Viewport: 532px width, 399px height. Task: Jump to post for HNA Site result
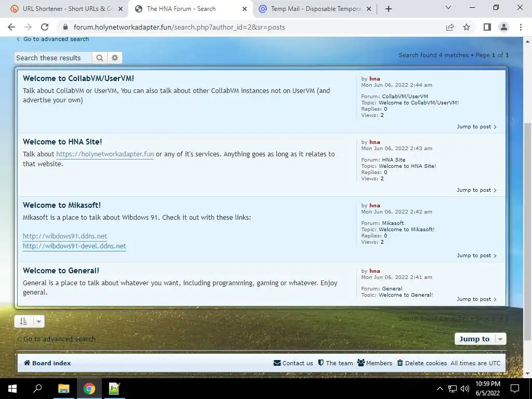click(476, 190)
